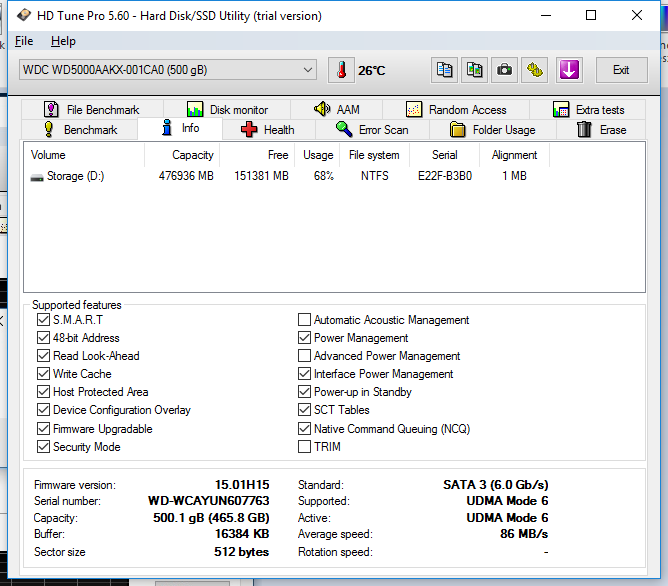Click the Alignment column header
Image resolution: width=668 pixels, height=586 pixels.
coord(515,155)
